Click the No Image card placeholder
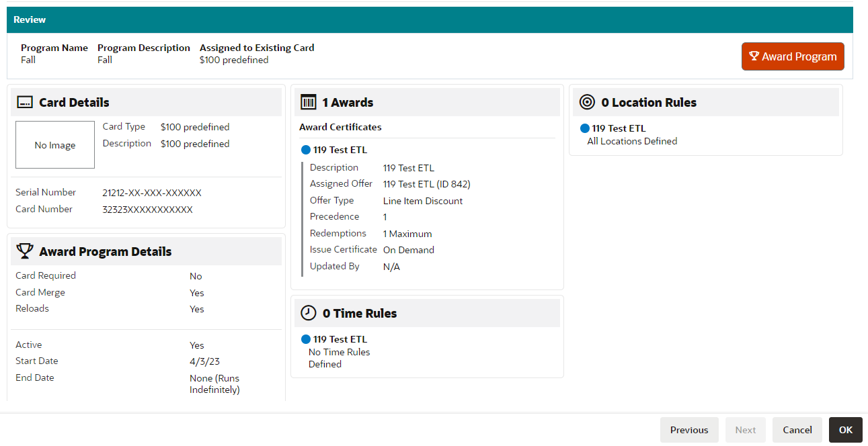This screenshot has width=868, height=446. click(54, 144)
